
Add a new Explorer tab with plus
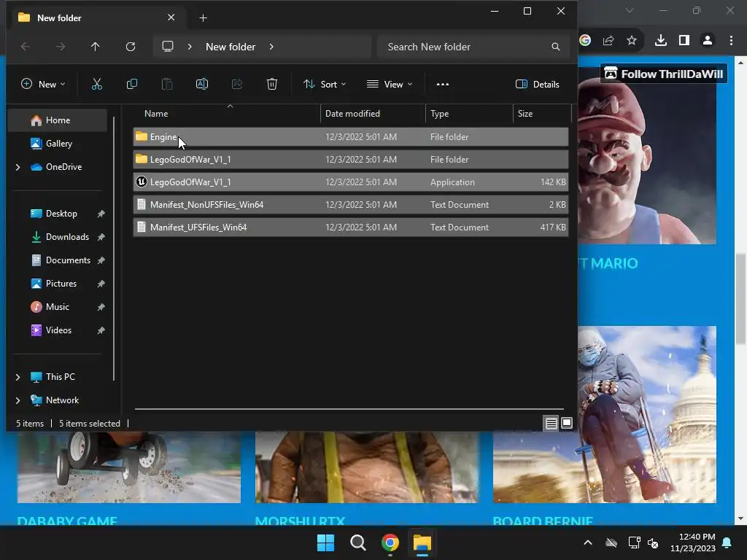pyautogui.click(x=204, y=17)
